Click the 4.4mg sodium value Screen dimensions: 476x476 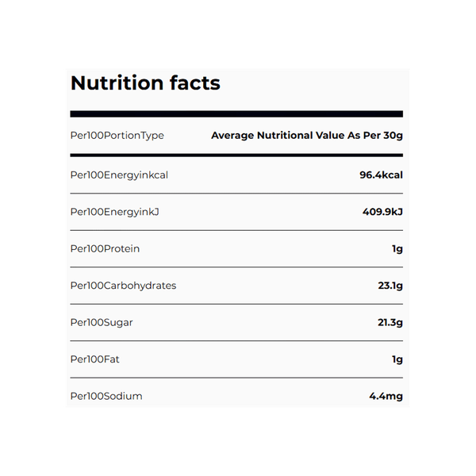386,396
